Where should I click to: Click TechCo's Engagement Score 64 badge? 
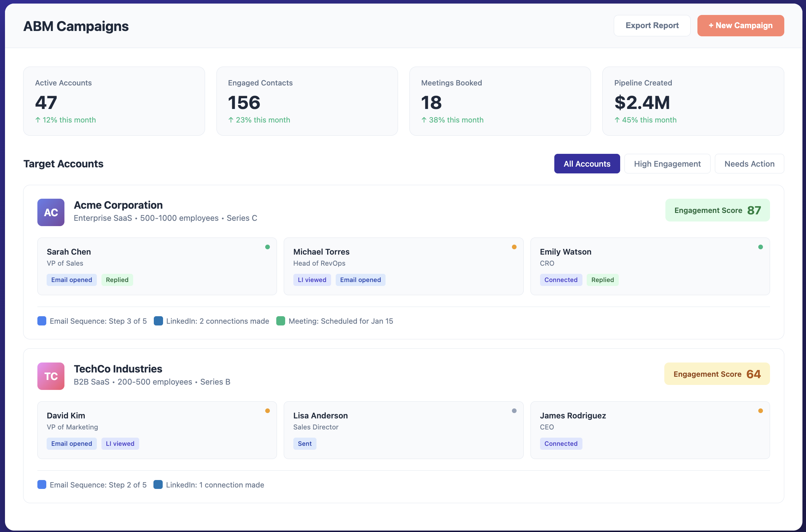click(717, 374)
